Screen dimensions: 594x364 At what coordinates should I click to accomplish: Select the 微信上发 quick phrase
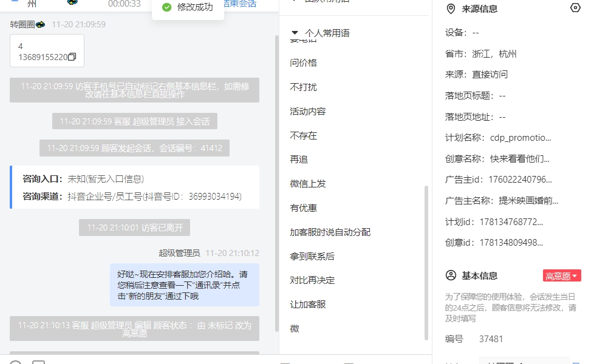point(307,184)
